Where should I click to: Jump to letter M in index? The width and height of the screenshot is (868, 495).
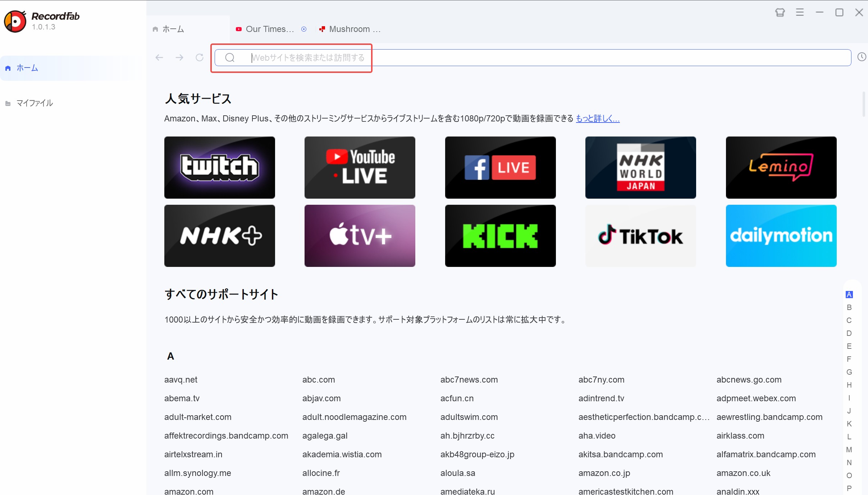pyautogui.click(x=849, y=450)
